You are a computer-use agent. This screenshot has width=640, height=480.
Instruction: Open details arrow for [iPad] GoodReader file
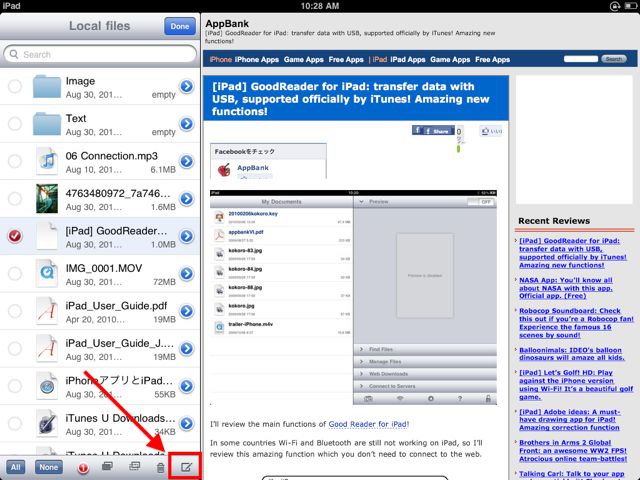pos(187,236)
